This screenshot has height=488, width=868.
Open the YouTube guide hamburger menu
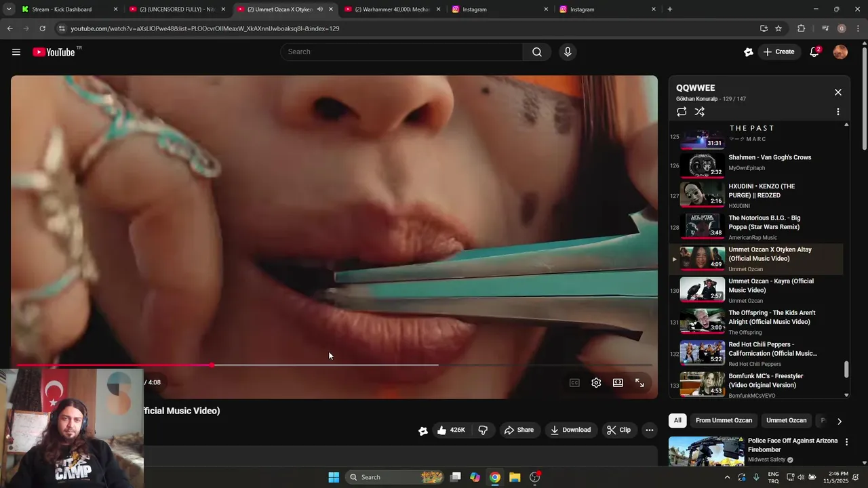pyautogui.click(x=16, y=52)
